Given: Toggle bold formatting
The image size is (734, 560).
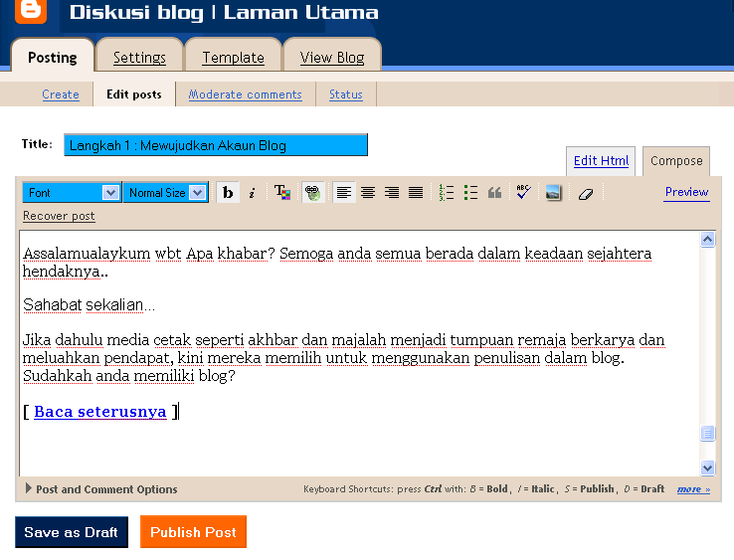Looking at the screenshot, I should pos(228,192).
